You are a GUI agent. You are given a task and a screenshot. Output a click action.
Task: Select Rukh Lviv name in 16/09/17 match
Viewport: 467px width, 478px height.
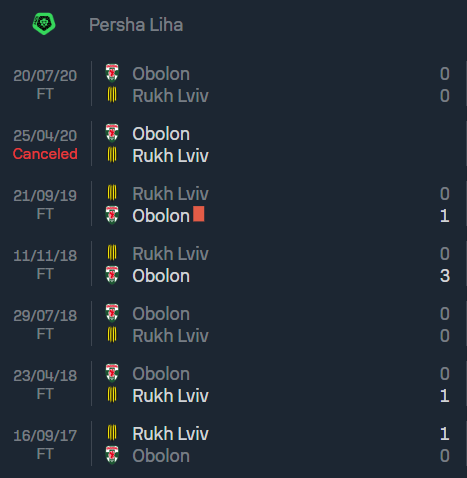(x=170, y=434)
